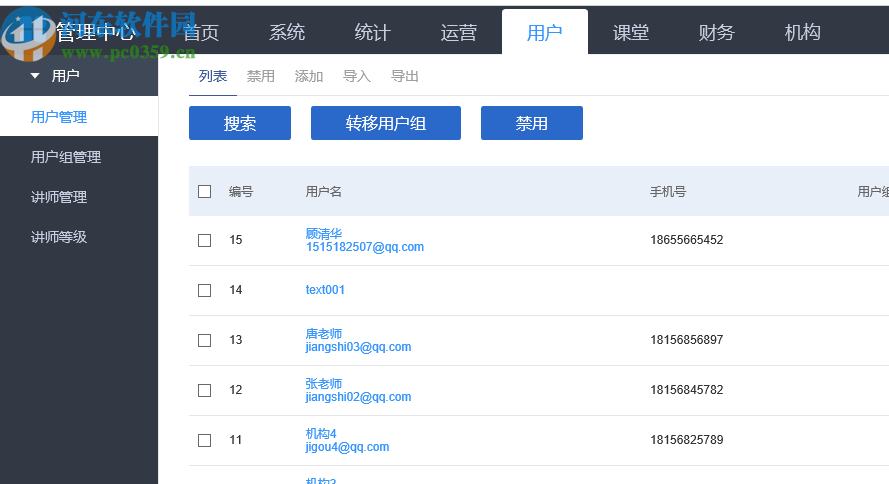Viewport: 889px width, 484px height.
Task: Select phone number 18156856897
Action: pyautogui.click(x=687, y=340)
